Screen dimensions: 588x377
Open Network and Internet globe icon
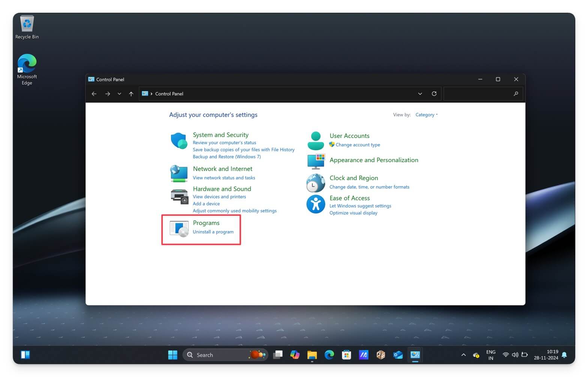point(179,174)
